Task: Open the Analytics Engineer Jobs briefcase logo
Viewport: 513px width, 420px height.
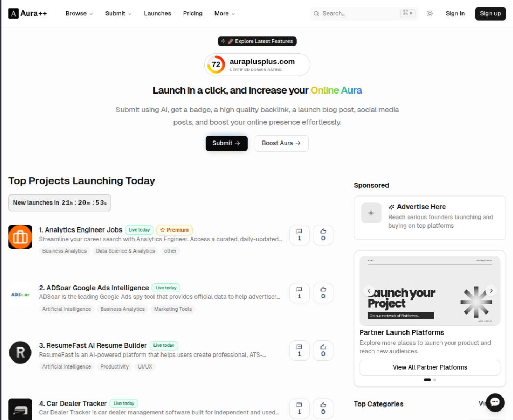Action: click(20, 237)
